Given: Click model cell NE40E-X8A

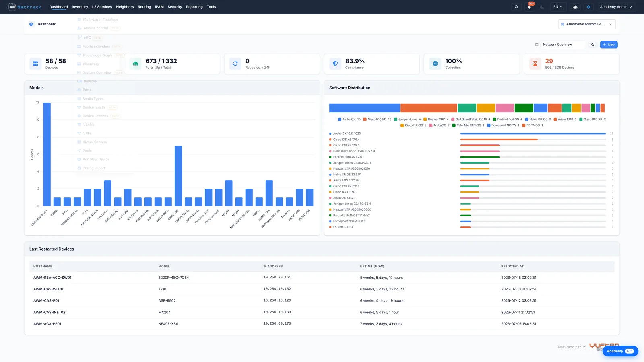Looking at the screenshot, I should point(168,324).
